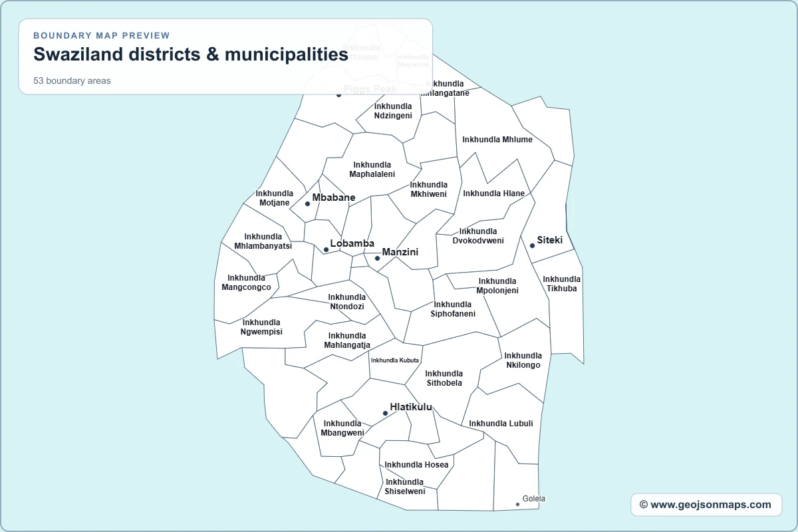The height and width of the screenshot is (532, 798).
Task: Select the Inkhundla Kubuta label
Action: (395, 360)
